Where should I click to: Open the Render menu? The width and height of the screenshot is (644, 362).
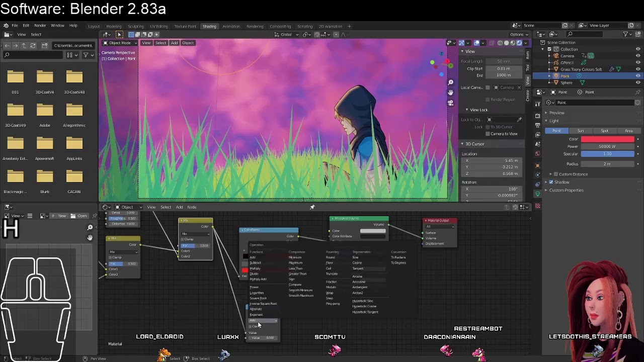tap(40, 26)
